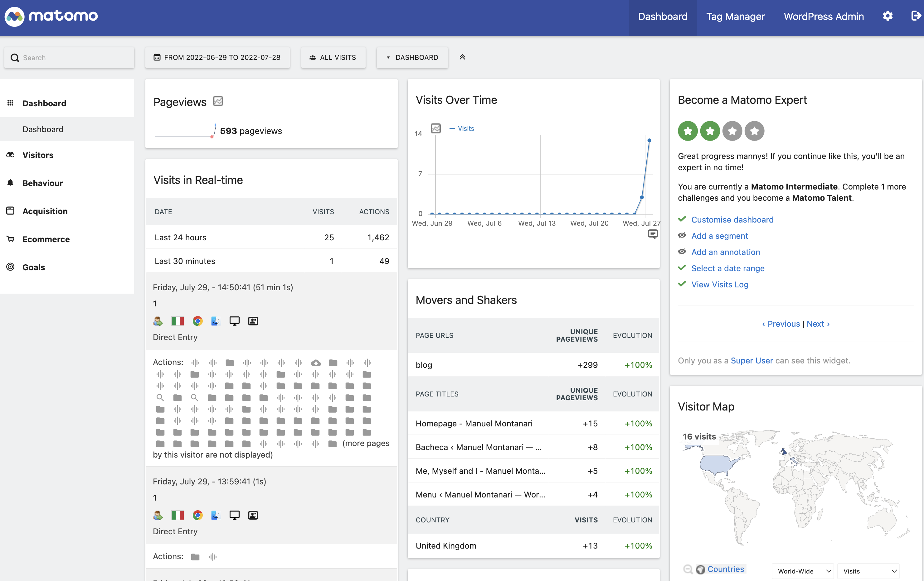
Task: Click the Chrome icon in the 13:59:41 visit
Action: [197, 515]
